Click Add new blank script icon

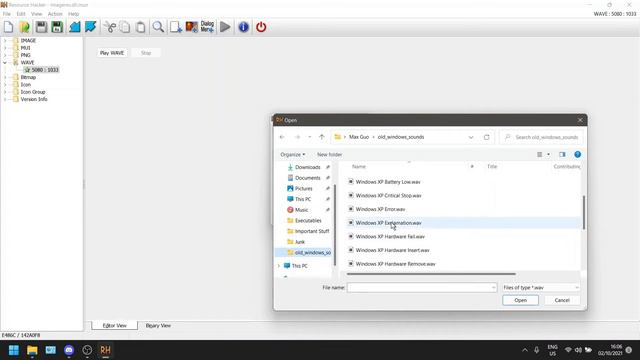pyautogui.click(x=176, y=27)
